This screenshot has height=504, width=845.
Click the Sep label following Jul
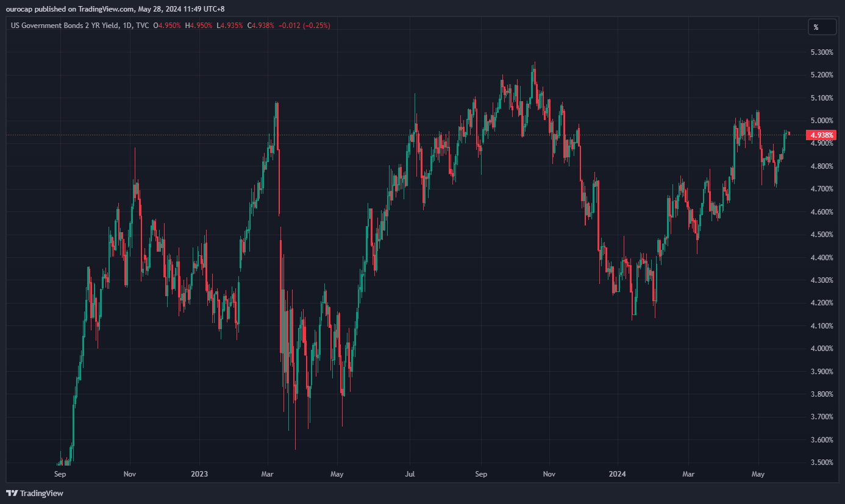click(481, 474)
